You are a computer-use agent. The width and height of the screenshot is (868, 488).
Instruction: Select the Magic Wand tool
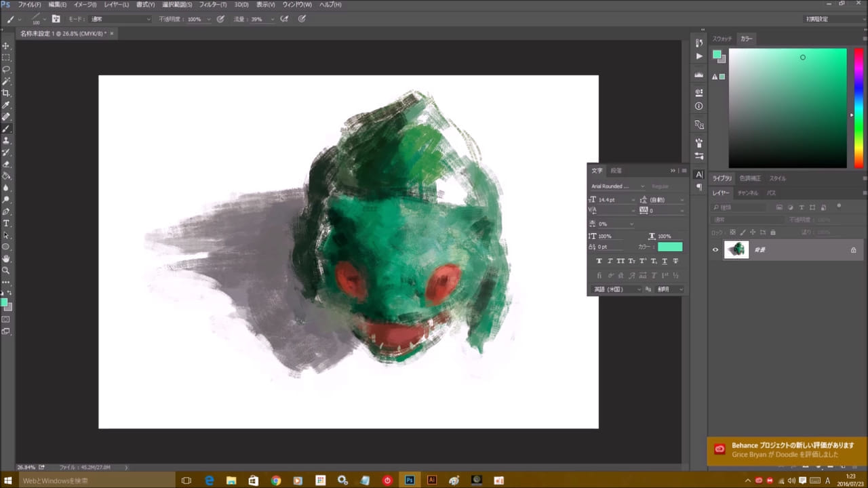(x=6, y=81)
